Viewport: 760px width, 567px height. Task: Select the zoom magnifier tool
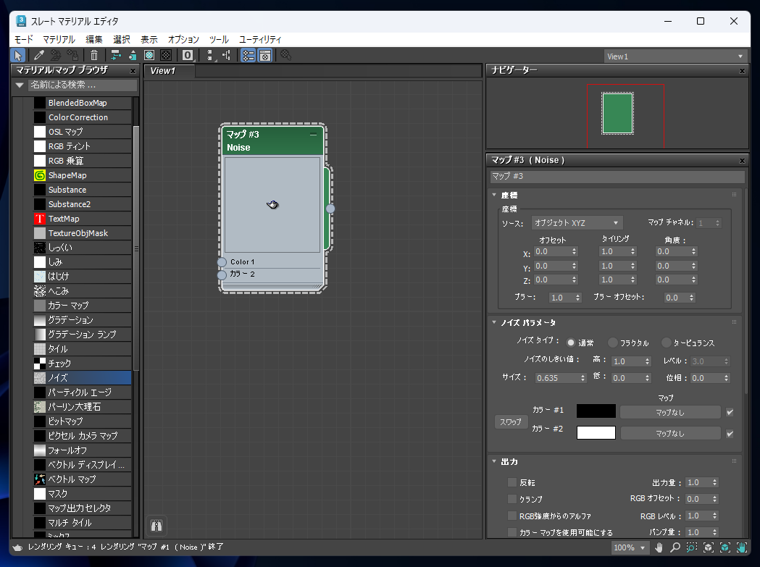click(x=675, y=548)
